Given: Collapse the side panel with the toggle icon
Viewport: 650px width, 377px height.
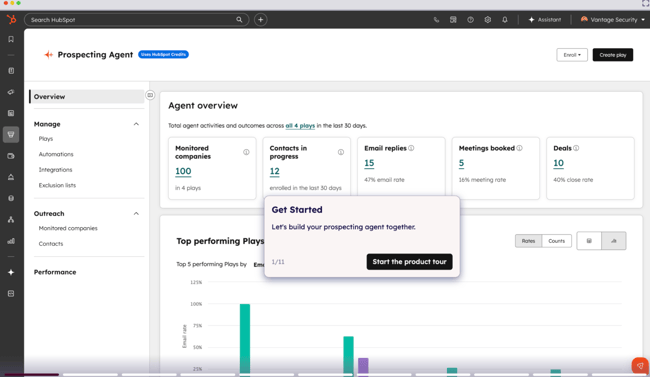Looking at the screenshot, I should [x=150, y=95].
